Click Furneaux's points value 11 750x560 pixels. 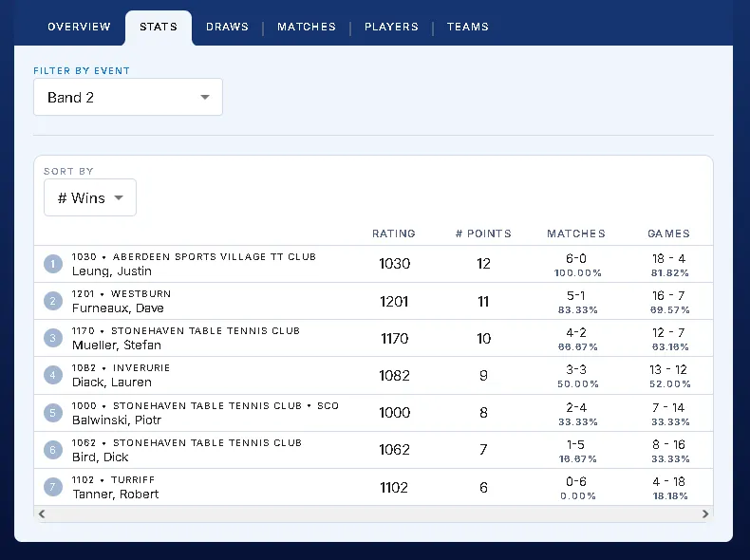click(483, 301)
